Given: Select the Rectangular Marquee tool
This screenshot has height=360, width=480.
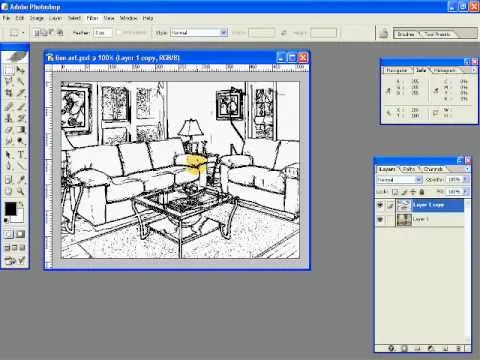Looking at the screenshot, I should pyautogui.click(x=9, y=70).
